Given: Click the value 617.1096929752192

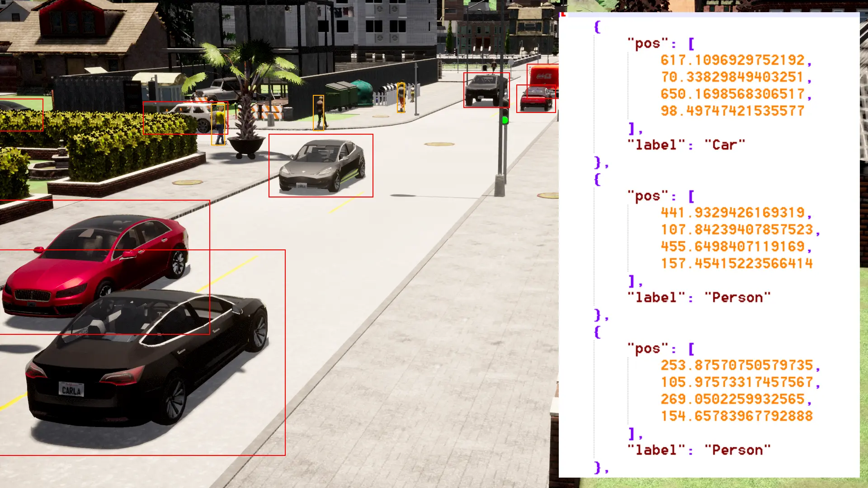Looking at the screenshot, I should (732, 60).
